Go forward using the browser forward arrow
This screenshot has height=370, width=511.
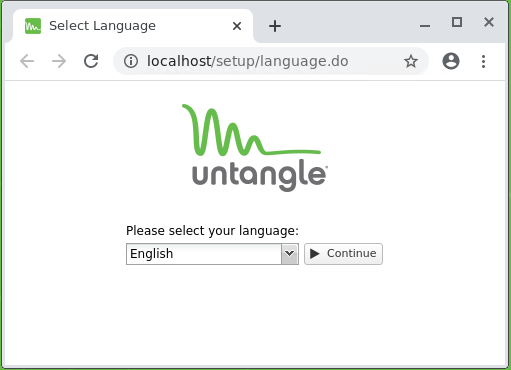59,61
